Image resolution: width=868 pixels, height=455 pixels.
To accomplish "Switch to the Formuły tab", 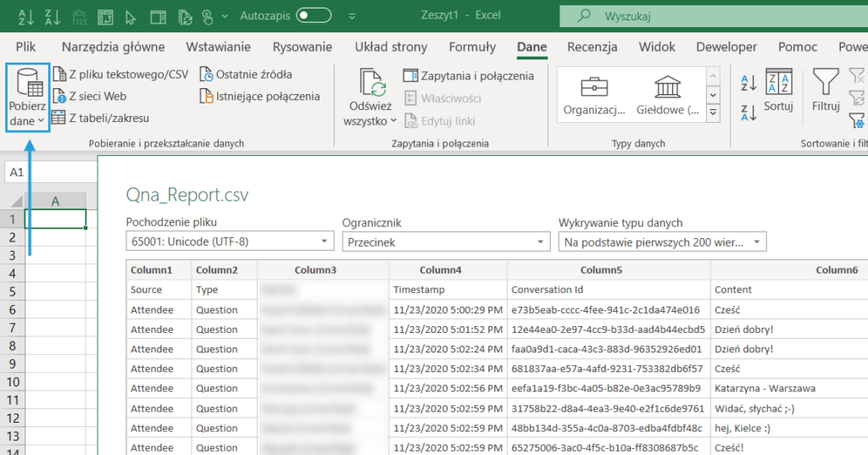I will tap(472, 47).
